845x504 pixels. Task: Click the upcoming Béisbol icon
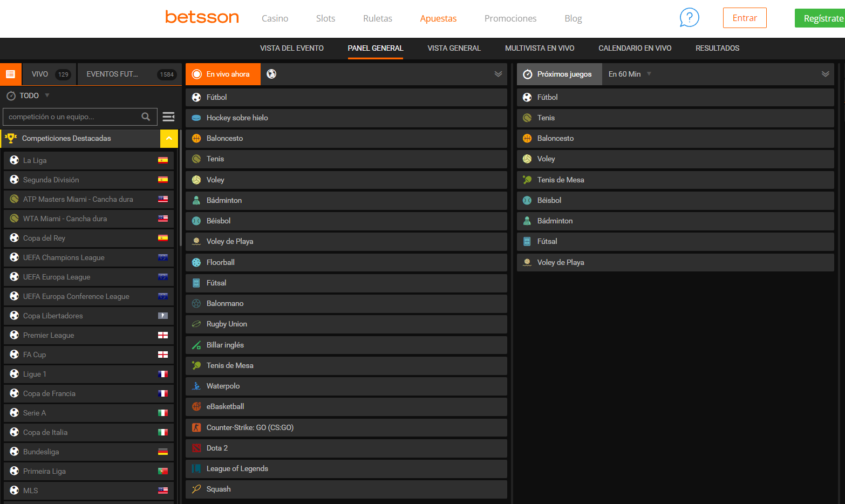[x=527, y=200]
